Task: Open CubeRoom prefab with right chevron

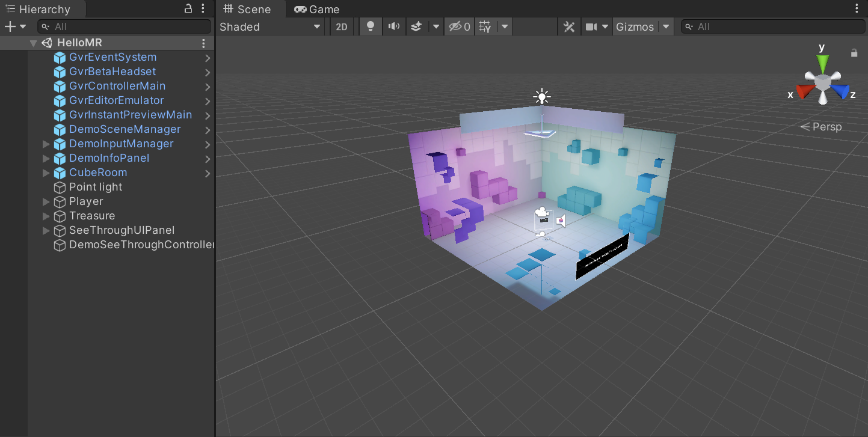Action: (208, 174)
